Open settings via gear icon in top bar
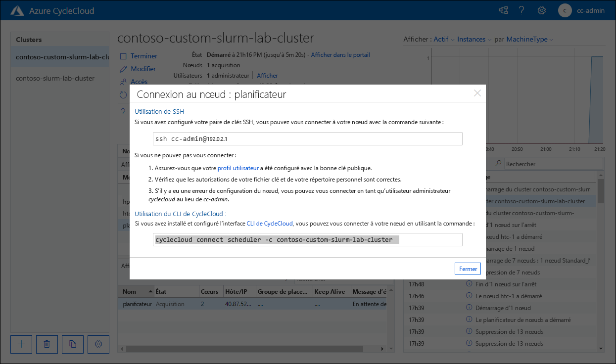 tap(541, 10)
